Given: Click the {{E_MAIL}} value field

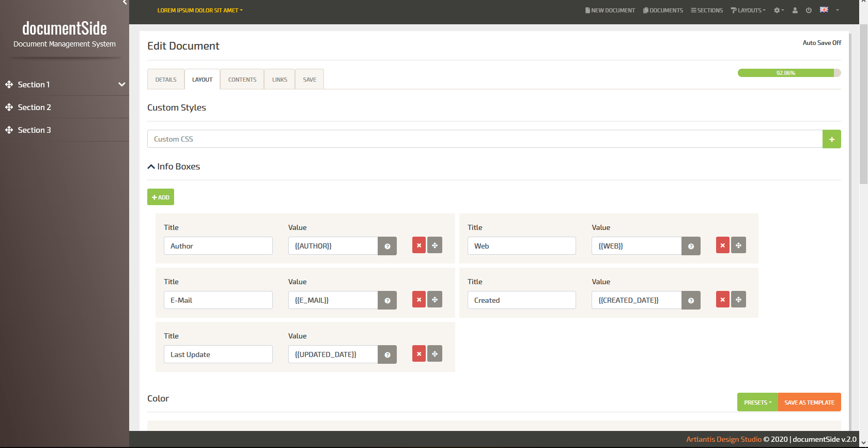Looking at the screenshot, I should 333,300.
